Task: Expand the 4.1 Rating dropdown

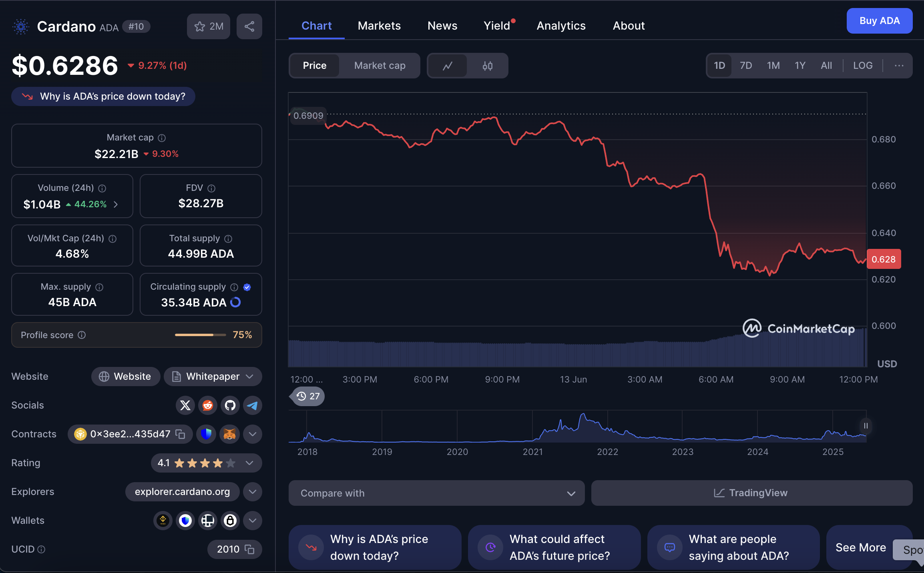Action: pyautogui.click(x=207, y=463)
